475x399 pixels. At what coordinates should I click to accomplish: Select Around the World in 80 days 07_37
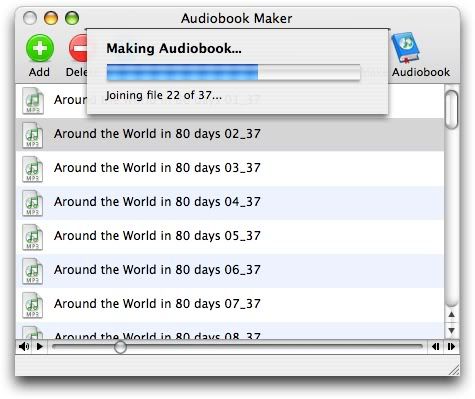coord(230,304)
